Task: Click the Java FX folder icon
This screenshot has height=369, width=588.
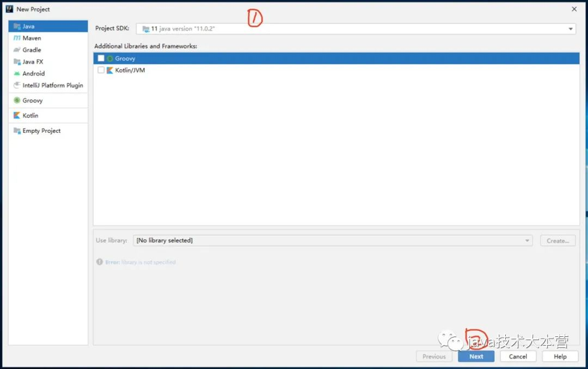Action: point(17,61)
